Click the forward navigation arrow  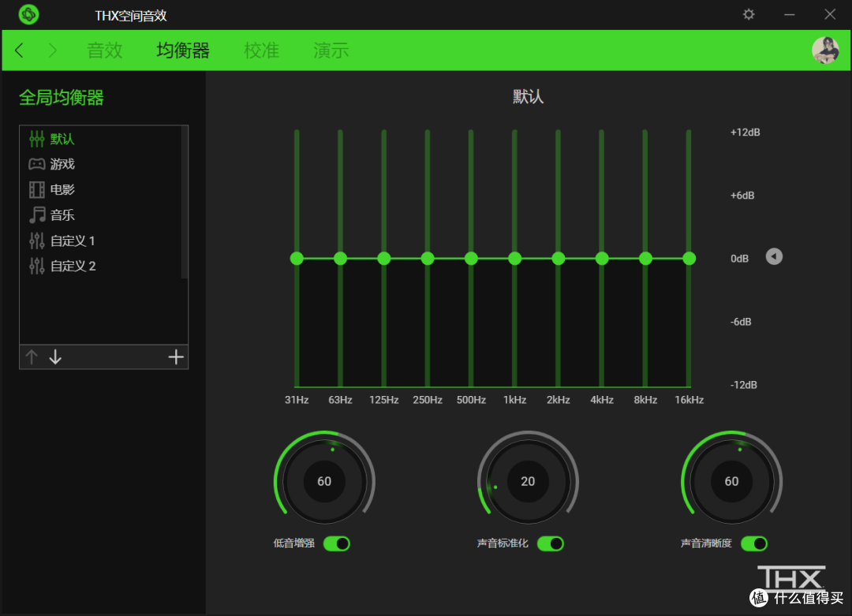pos(53,50)
